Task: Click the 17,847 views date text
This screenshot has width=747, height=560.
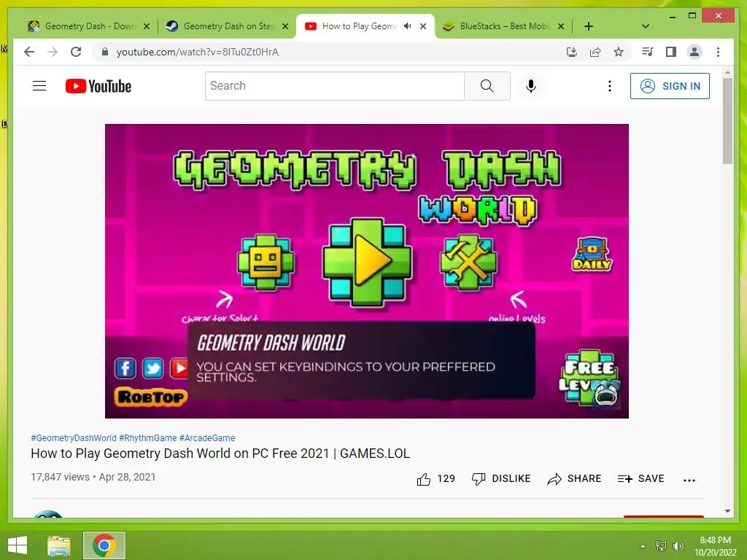Action: 93,477
